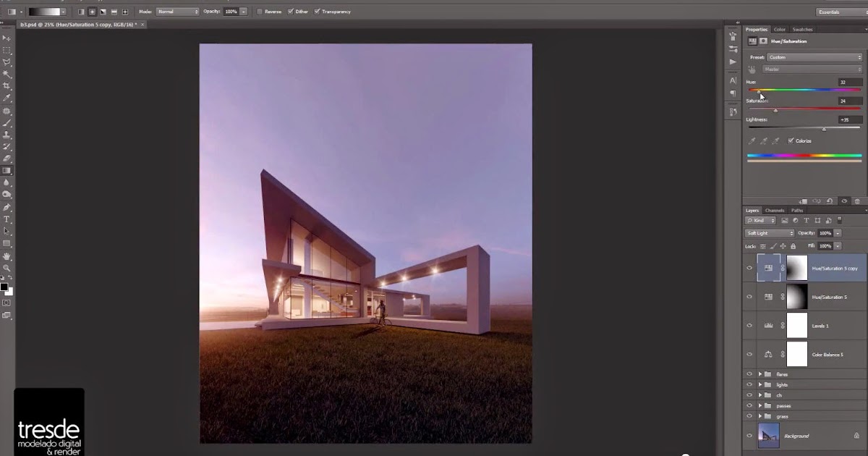Viewport: 868px width, 456px height.
Task: Select the Eyedropper tool in the toolbox
Action: coord(7,98)
